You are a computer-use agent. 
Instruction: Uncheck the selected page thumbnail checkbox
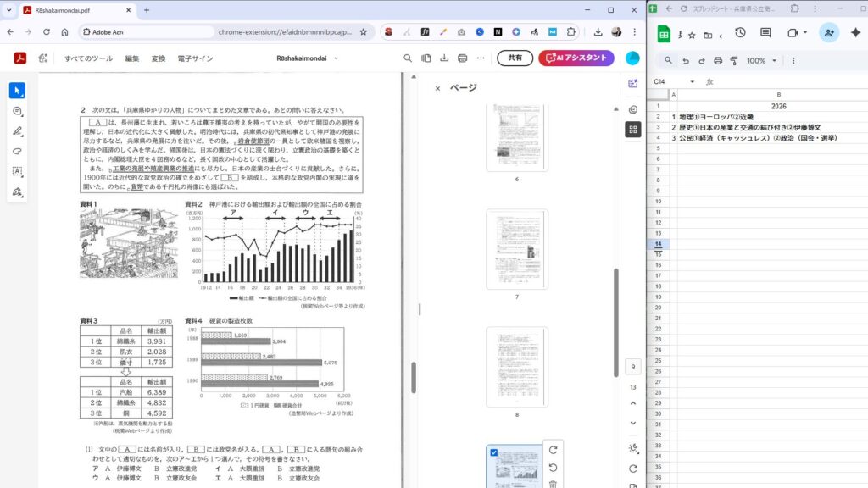click(494, 452)
